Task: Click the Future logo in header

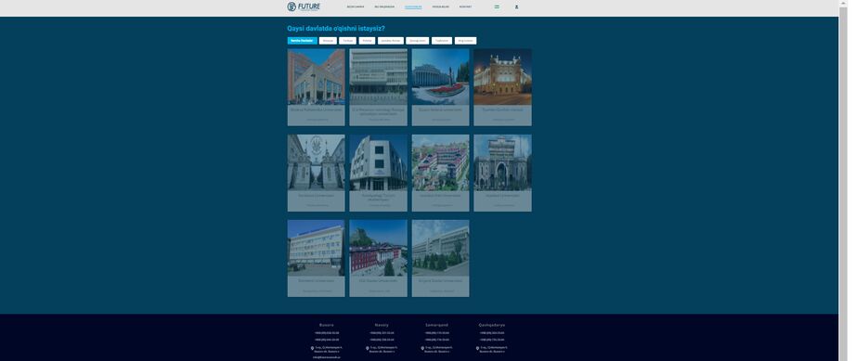Action: point(304,6)
